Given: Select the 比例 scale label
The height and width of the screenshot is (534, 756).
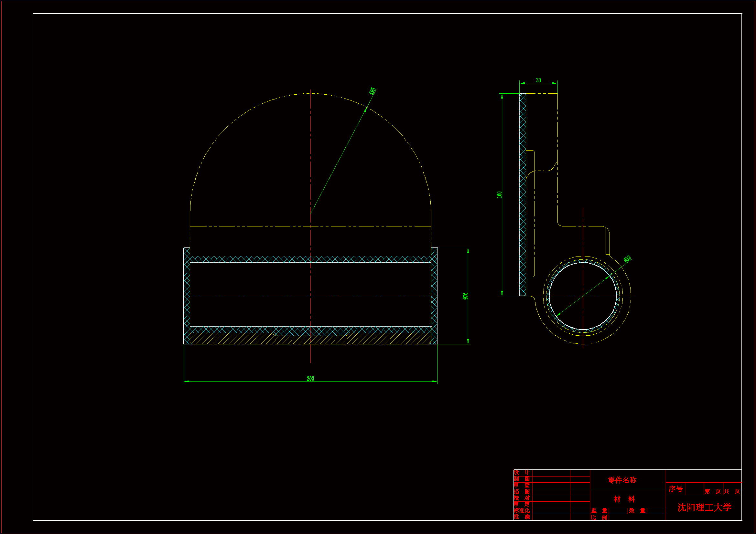Looking at the screenshot, I should click(x=599, y=517).
